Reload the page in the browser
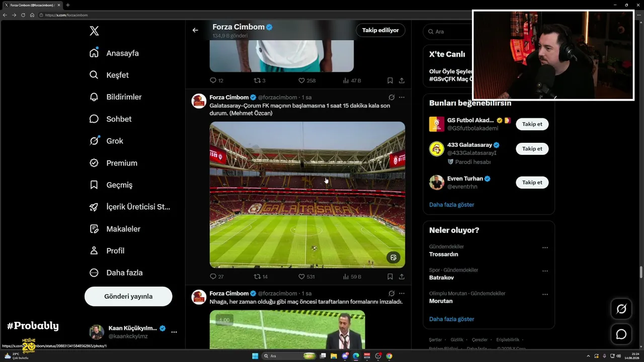This screenshot has width=644, height=362. click(x=23, y=15)
